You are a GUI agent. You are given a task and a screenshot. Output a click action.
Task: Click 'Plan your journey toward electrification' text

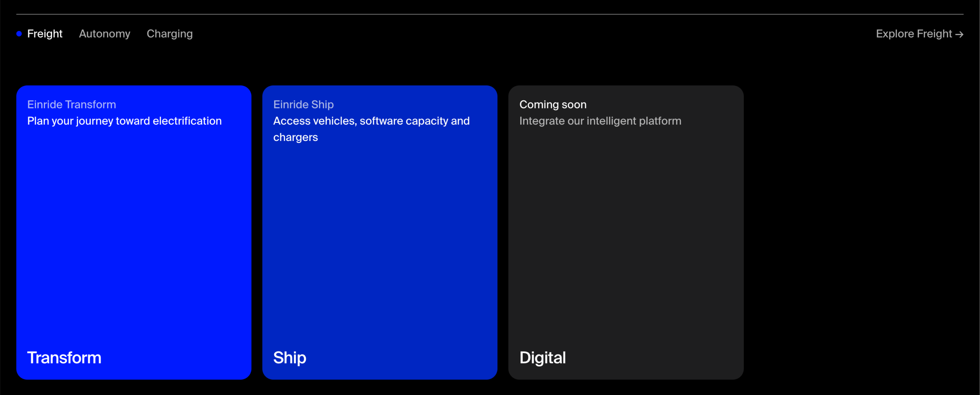click(x=124, y=121)
